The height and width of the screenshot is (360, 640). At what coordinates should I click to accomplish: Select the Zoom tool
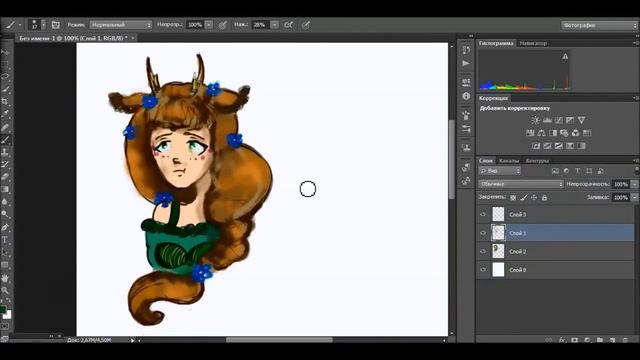(5, 291)
